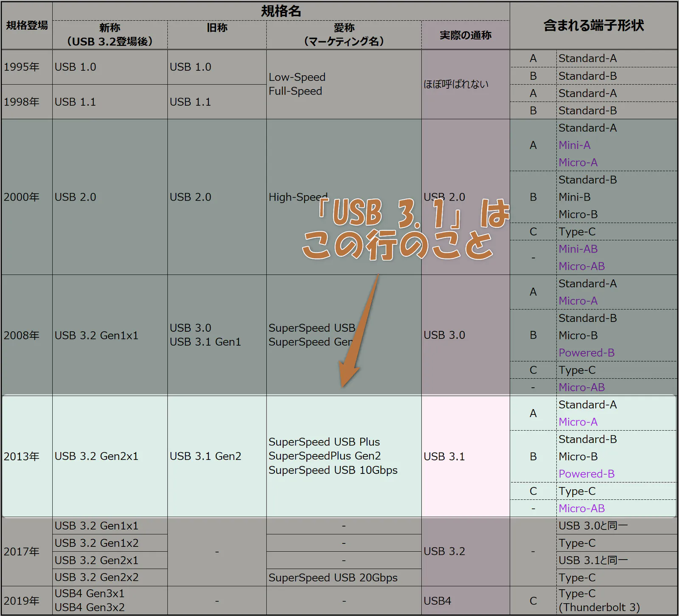
Task: Click USB 1.0 in the 旧称 column
Action: coord(217,67)
